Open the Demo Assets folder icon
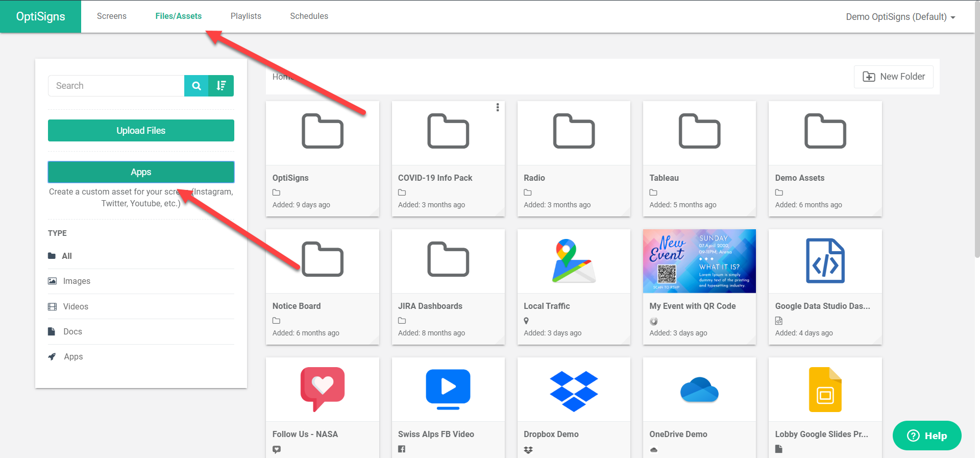 pos(825,131)
